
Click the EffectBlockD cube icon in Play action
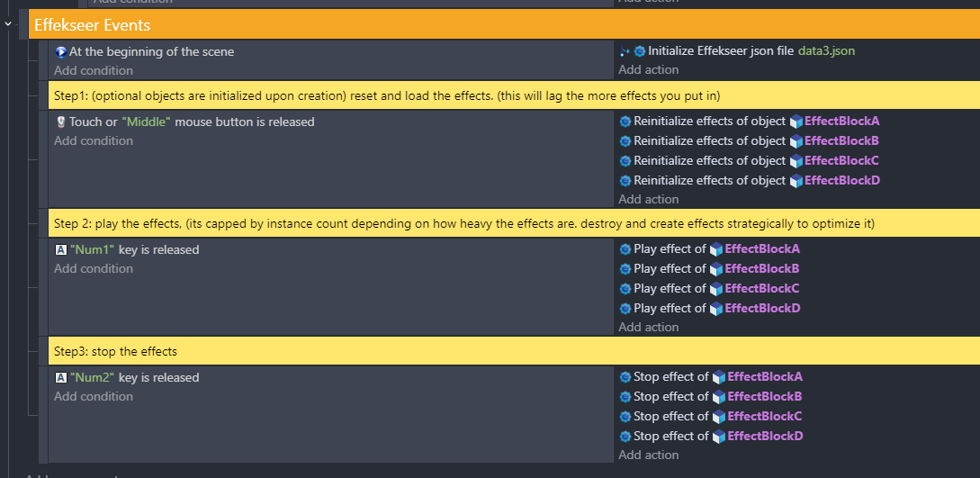point(716,308)
